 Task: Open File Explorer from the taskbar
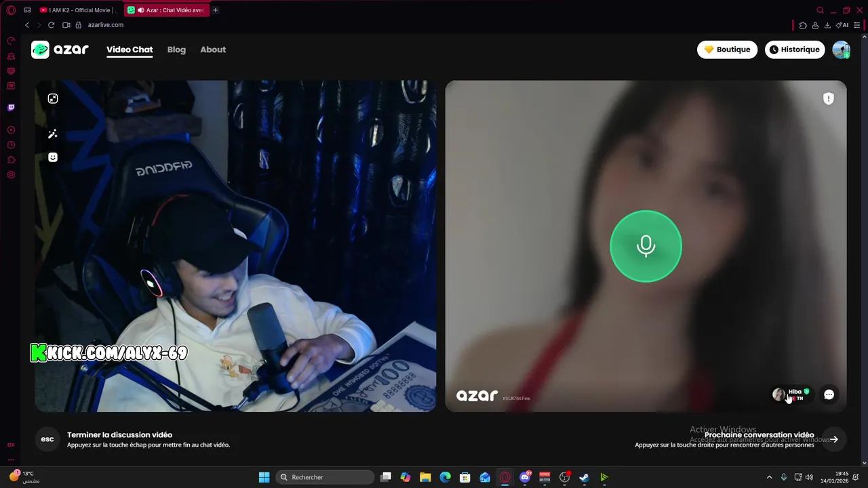tap(425, 477)
